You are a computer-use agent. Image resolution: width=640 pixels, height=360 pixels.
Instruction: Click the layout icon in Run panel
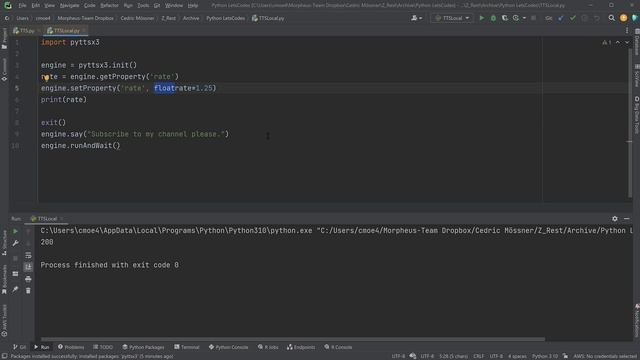(15, 274)
